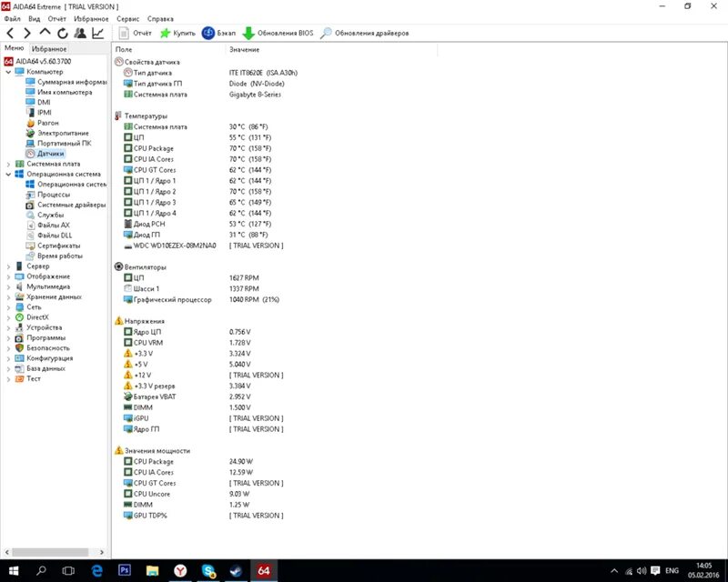The width and height of the screenshot is (728, 582).
Task: Expand the Сервер tree node
Action: pyautogui.click(x=8, y=266)
